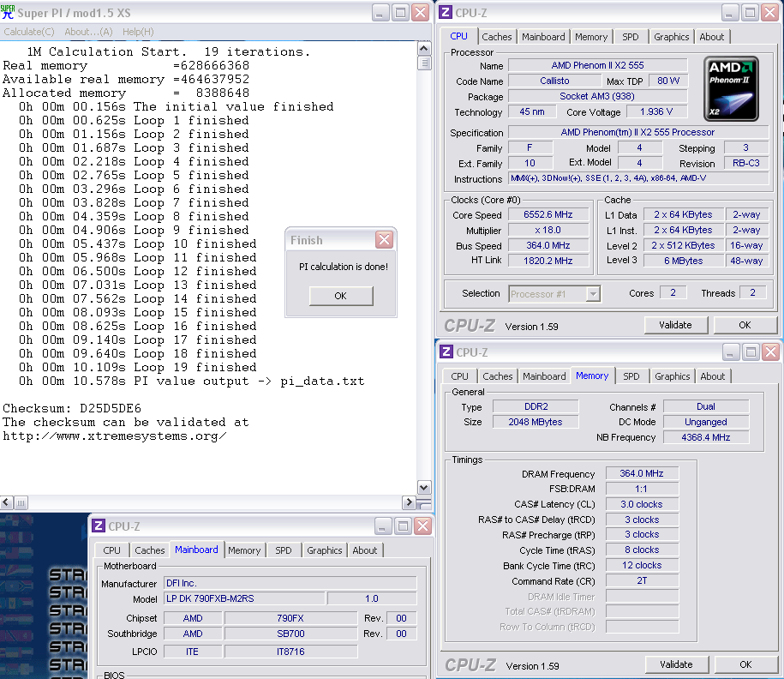Click the Core Speed value 6552.6 MHz

pyautogui.click(x=548, y=214)
